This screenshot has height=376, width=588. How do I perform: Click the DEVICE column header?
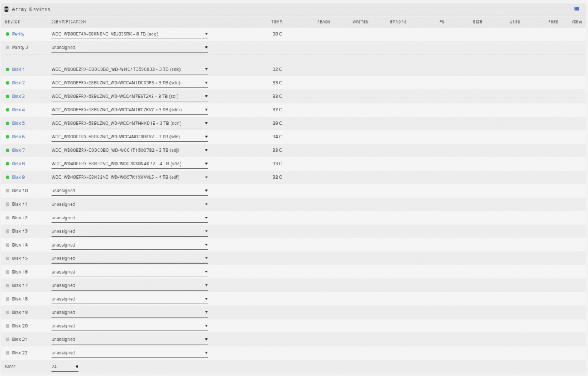(12, 22)
